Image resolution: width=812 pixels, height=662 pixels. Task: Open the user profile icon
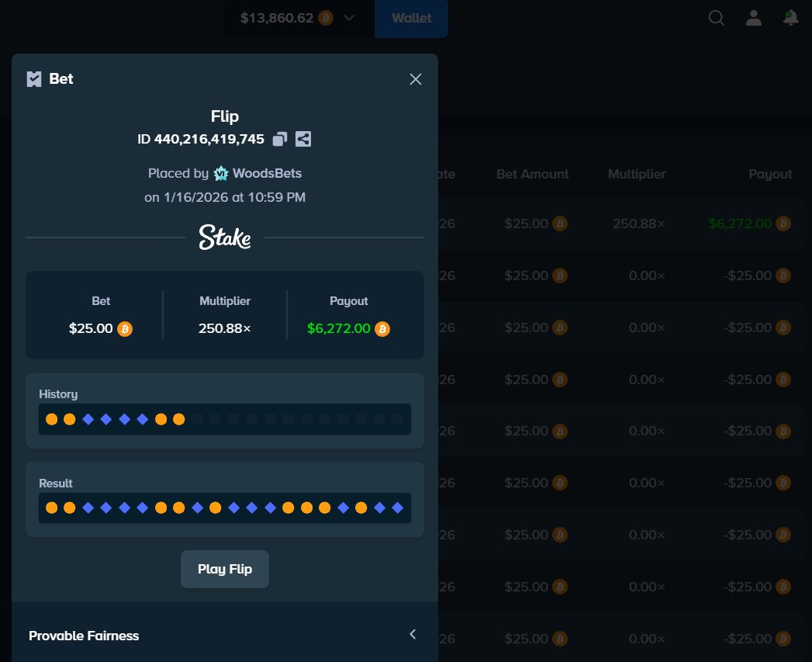pos(754,18)
